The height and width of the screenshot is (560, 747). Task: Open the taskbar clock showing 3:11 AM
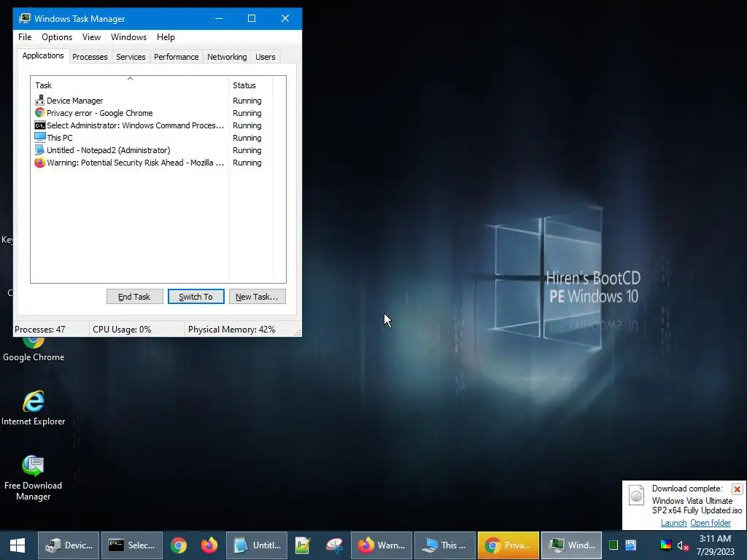tap(715, 545)
